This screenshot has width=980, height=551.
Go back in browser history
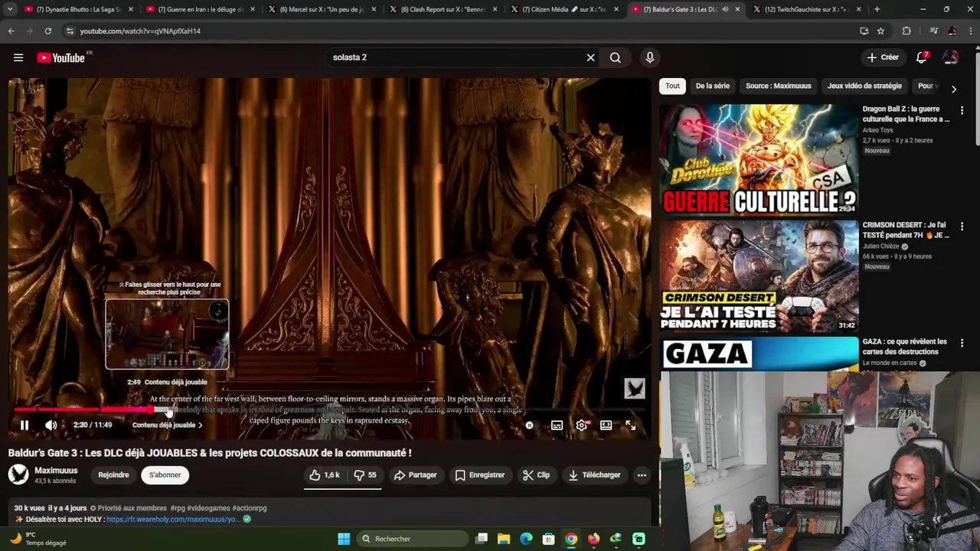point(11,31)
